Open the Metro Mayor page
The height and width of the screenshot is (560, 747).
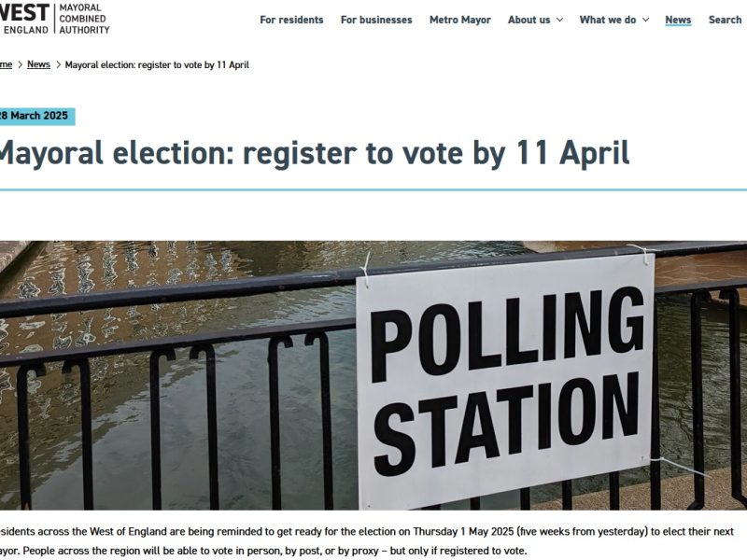pos(460,20)
